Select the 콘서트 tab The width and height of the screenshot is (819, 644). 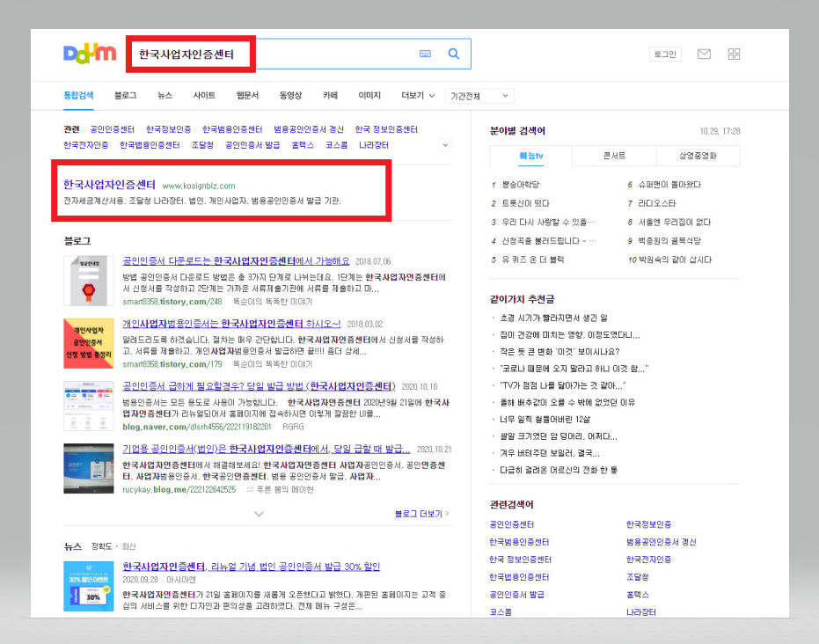[614, 156]
